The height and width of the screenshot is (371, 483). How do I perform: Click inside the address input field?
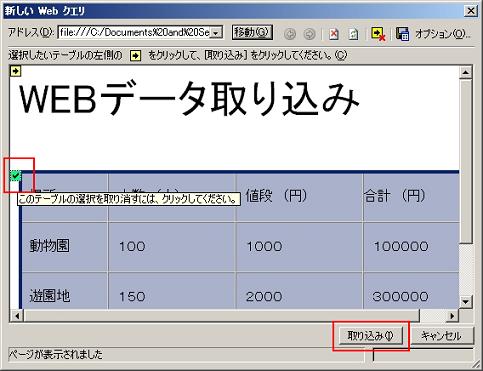coord(135,33)
